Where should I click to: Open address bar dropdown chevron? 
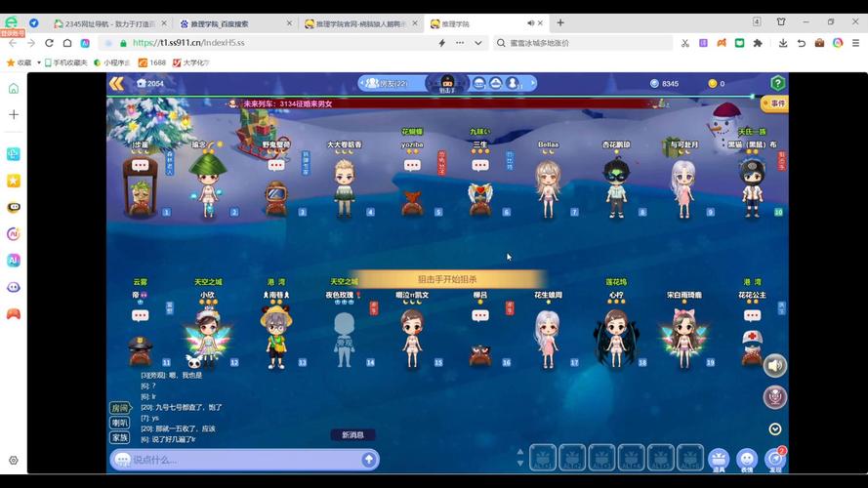tap(478, 43)
